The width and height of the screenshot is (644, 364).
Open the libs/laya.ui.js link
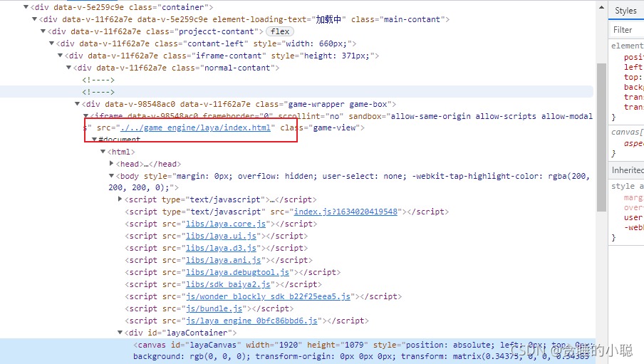pyautogui.click(x=221, y=236)
